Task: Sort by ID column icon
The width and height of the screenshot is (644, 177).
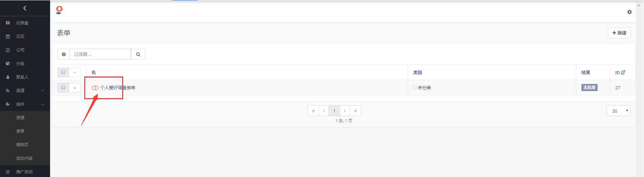Action: pos(623,72)
